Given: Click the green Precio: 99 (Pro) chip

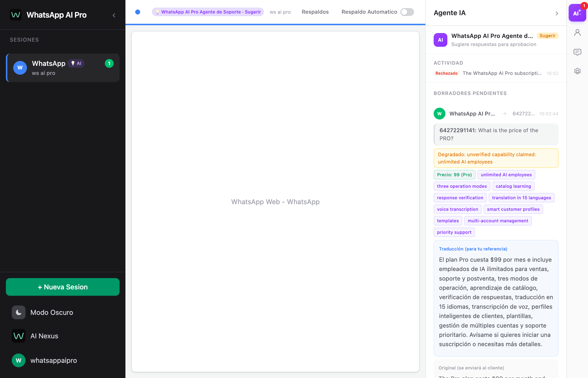Looking at the screenshot, I should coord(454,175).
